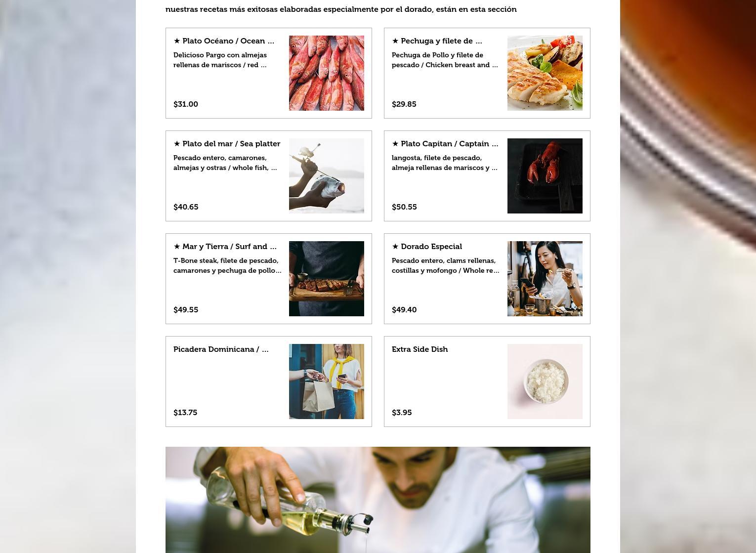Open Plato del mar / Sea platter item
The height and width of the screenshot is (553, 756).
227,144
